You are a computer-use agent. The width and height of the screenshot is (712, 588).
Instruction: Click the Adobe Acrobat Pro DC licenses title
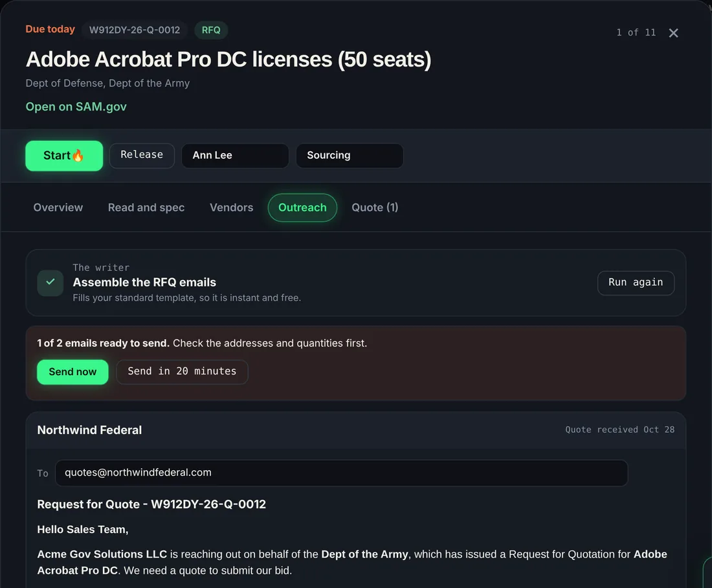point(228,60)
